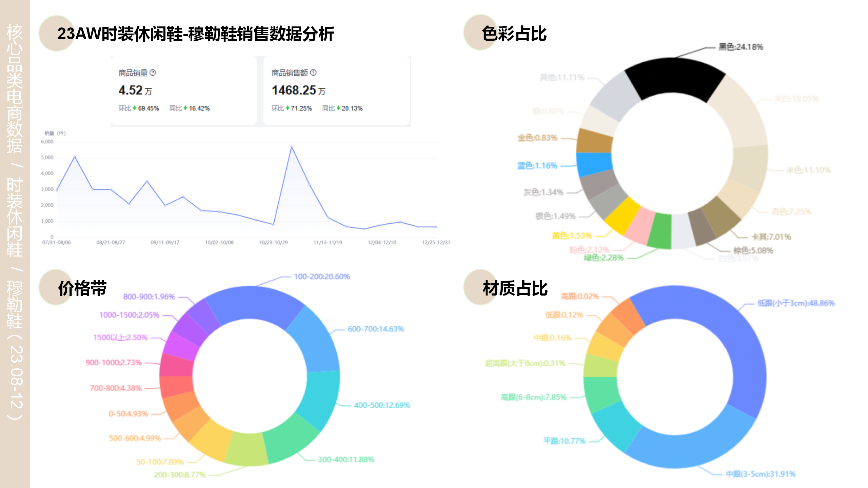
Task: Click the 超高跟(大于8cm):0.31% label
Action: point(525,363)
